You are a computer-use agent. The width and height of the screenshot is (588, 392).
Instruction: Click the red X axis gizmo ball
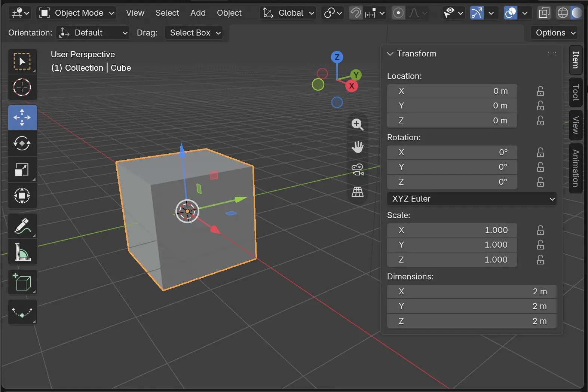[x=352, y=86]
